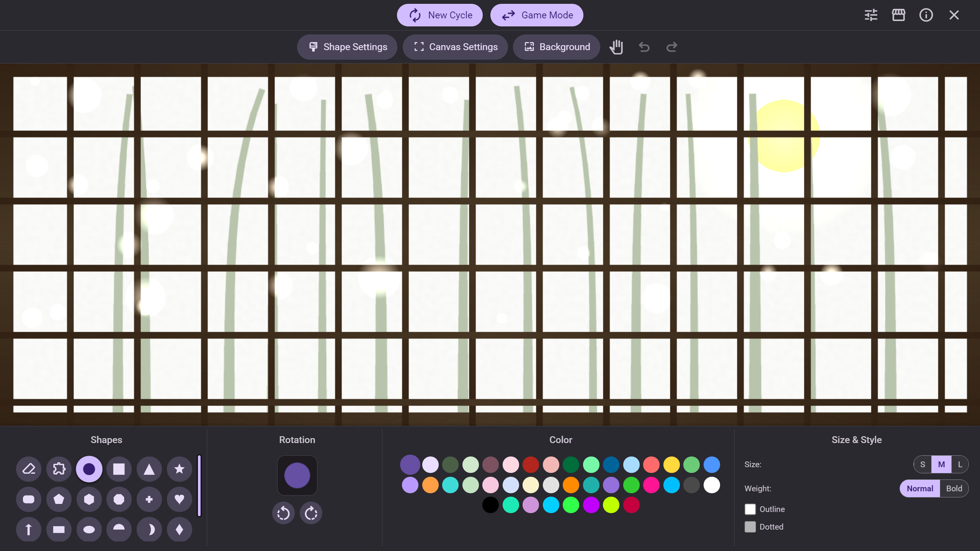
Task: Select the star shape
Action: tap(179, 469)
